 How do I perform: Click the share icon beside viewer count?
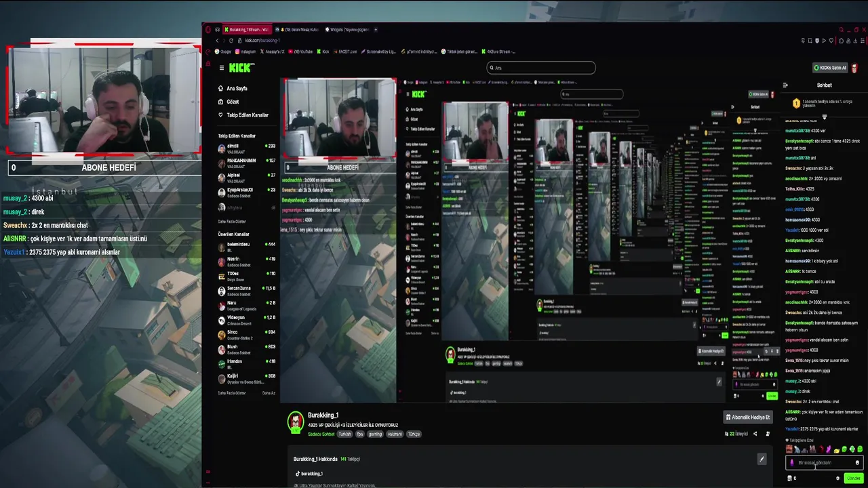755,434
